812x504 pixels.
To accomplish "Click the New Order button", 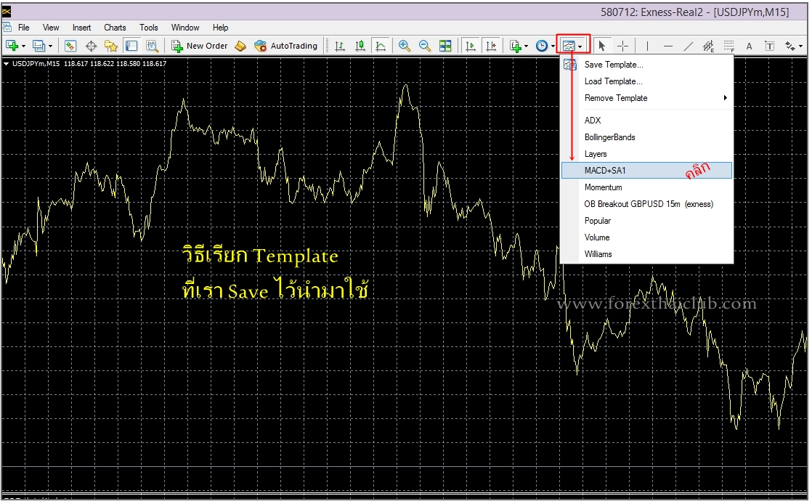I will click(200, 46).
